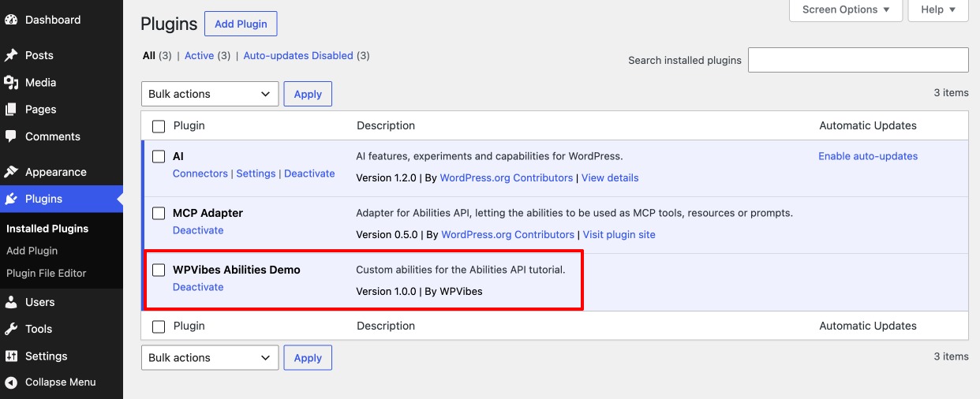Click the Plugins plug icon
Viewport: 980px width, 399px height.
[11, 199]
